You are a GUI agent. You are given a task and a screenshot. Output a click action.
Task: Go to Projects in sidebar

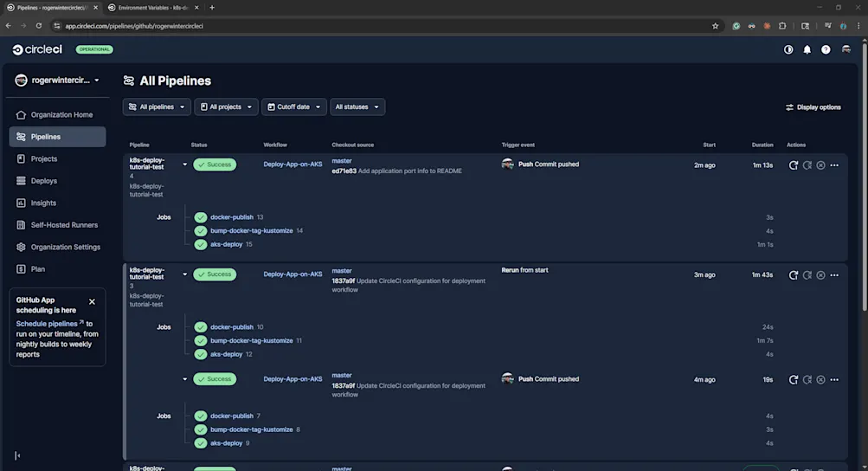pyautogui.click(x=58, y=159)
